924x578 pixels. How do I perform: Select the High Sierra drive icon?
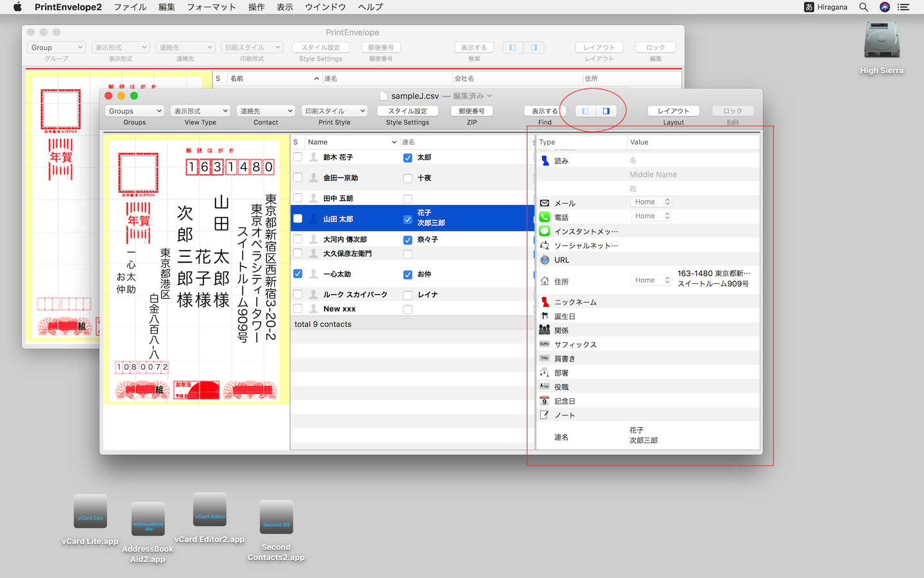click(x=882, y=40)
